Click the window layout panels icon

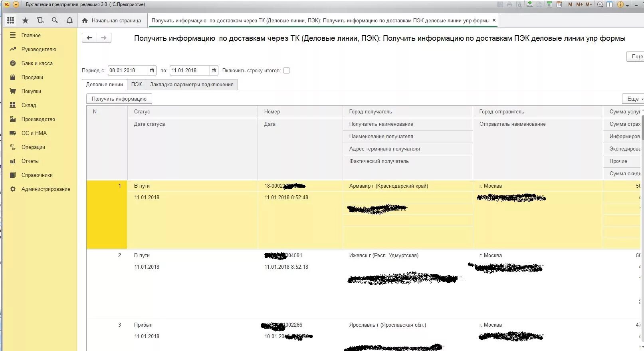[x=610, y=4]
